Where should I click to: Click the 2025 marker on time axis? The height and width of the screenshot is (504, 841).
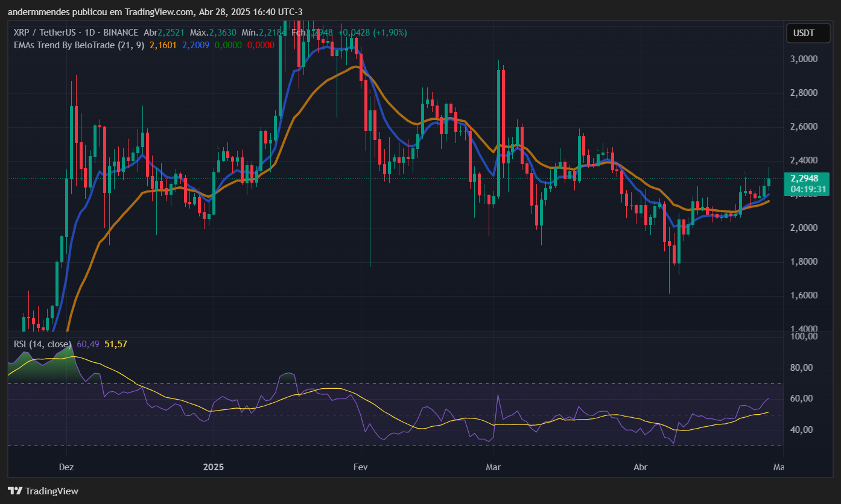[x=213, y=467]
